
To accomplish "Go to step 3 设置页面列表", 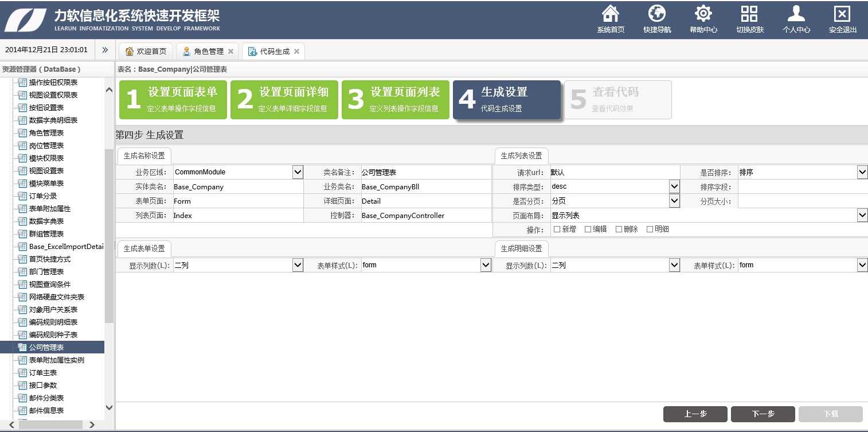I will coord(396,100).
